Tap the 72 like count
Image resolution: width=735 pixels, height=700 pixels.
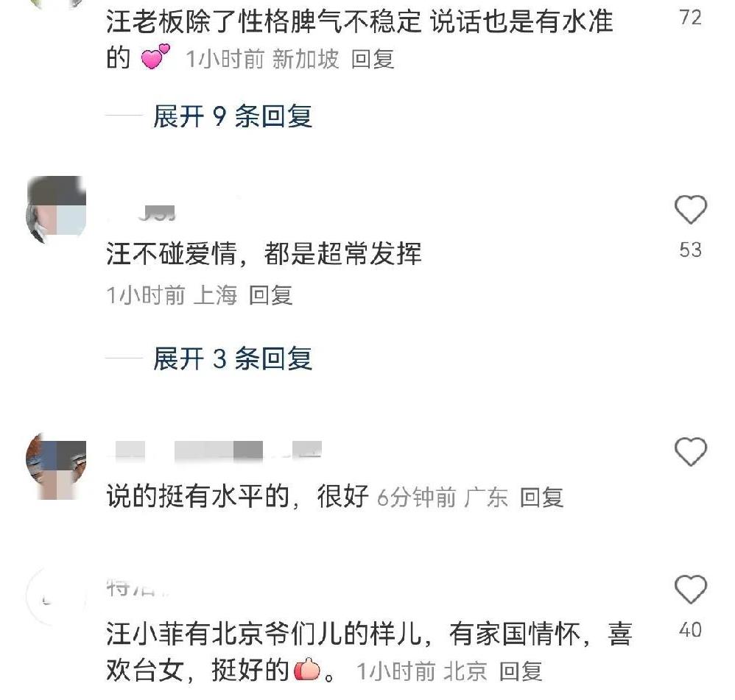coord(691,18)
